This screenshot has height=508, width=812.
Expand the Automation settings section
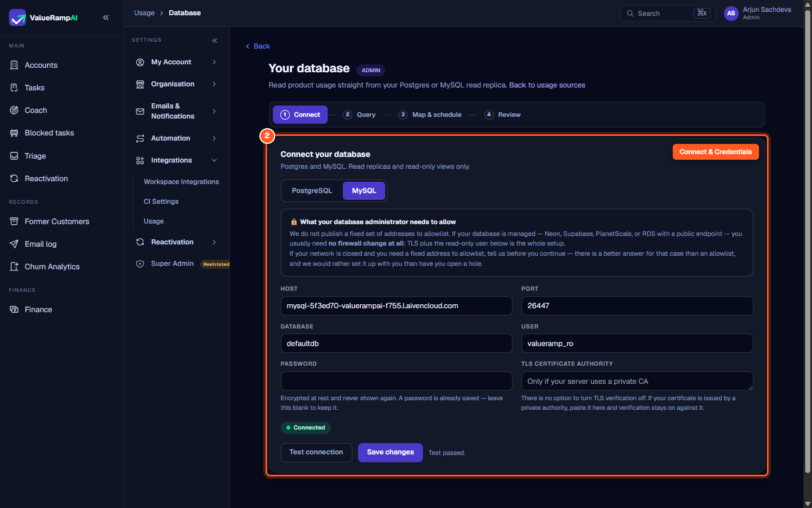tap(214, 138)
